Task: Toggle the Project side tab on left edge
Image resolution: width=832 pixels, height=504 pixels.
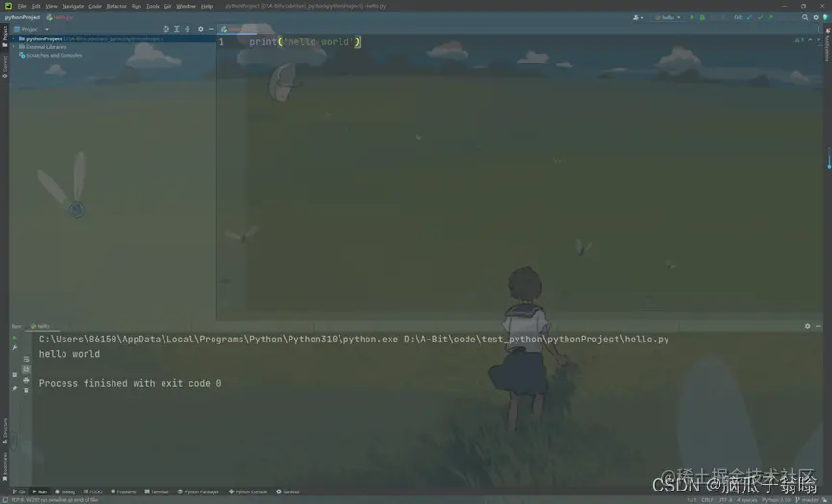Action: (4, 38)
